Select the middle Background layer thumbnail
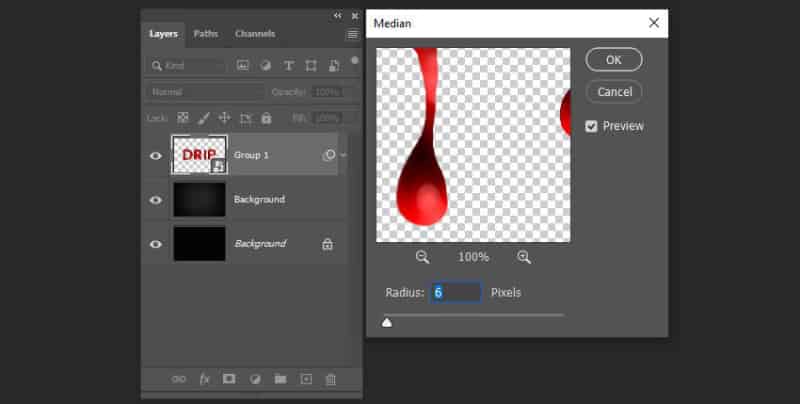 coord(199,199)
